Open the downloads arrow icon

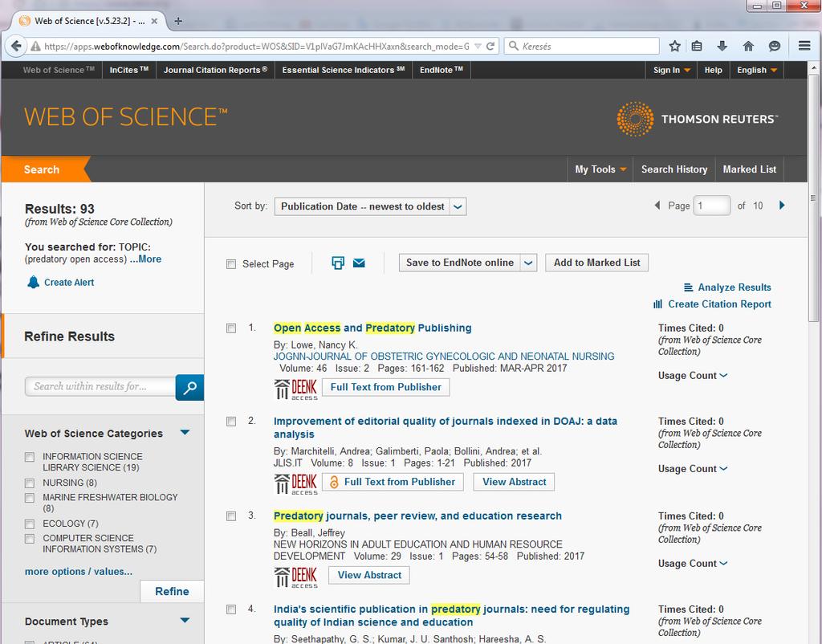pyautogui.click(x=722, y=46)
